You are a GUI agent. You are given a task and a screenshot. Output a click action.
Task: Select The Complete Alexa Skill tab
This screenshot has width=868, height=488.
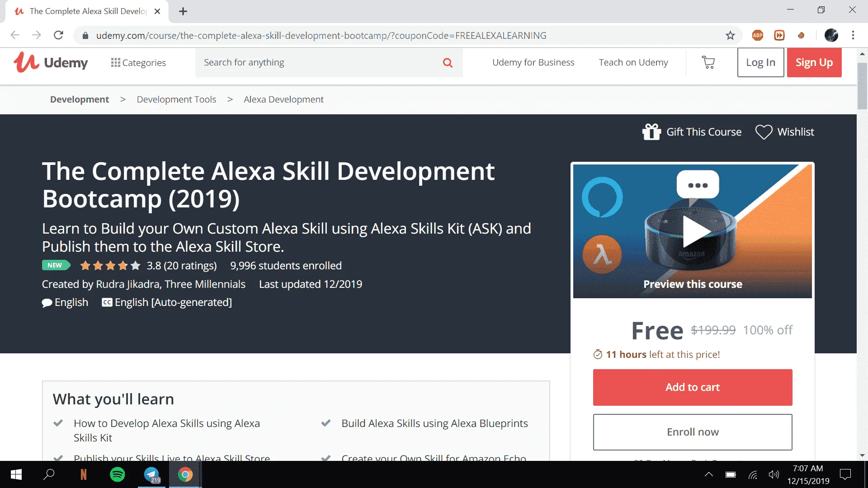point(87,11)
